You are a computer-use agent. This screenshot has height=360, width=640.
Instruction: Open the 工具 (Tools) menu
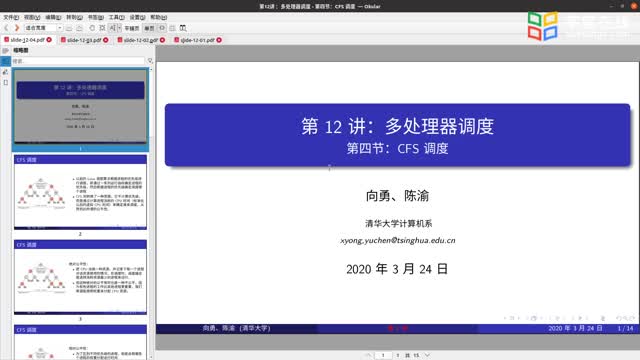[x=116, y=17]
